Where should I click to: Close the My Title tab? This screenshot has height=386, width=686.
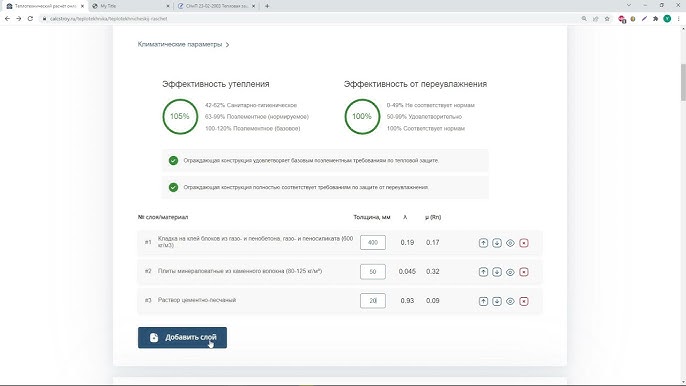[x=168, y=6]
